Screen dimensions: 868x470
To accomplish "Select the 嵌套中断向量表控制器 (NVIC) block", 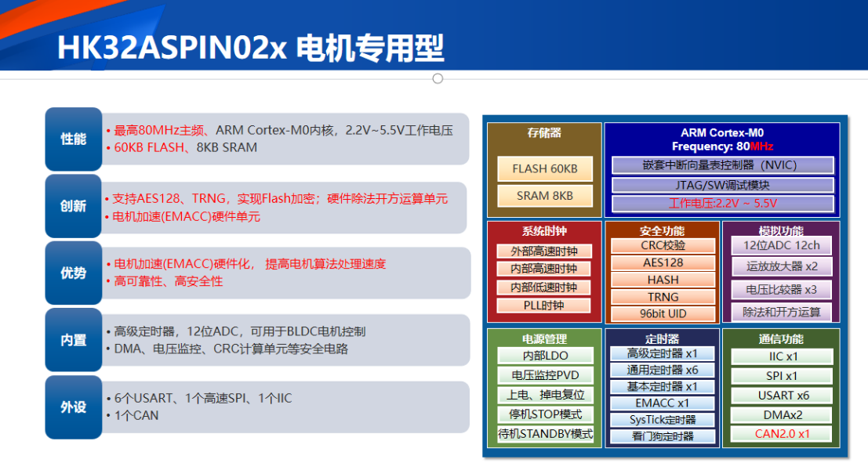I will (x=722, y=164).
